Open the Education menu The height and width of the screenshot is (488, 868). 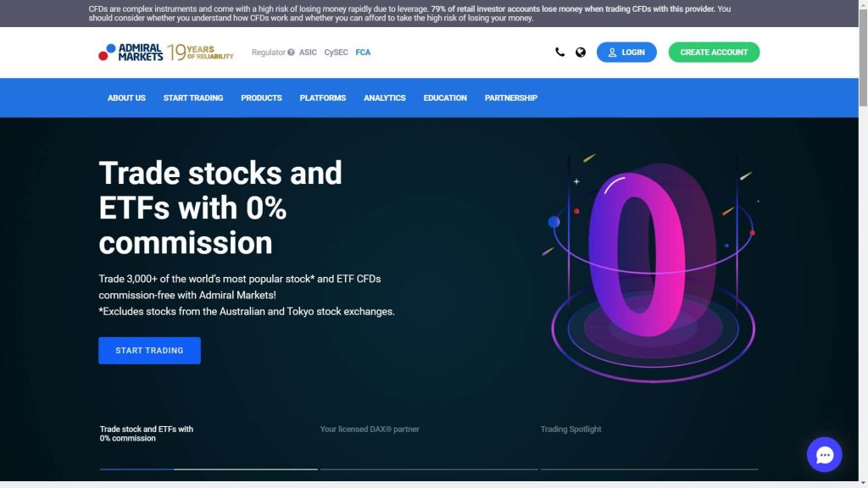click(x=445, y=98)
